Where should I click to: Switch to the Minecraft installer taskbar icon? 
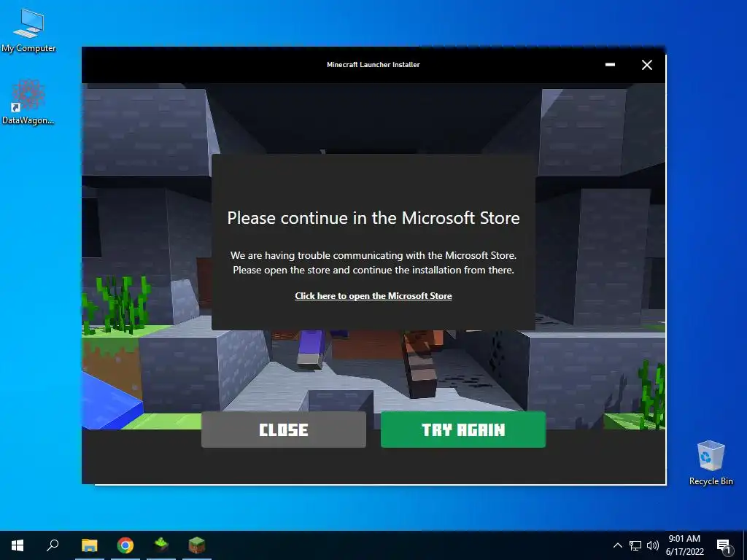coord(161,545)
